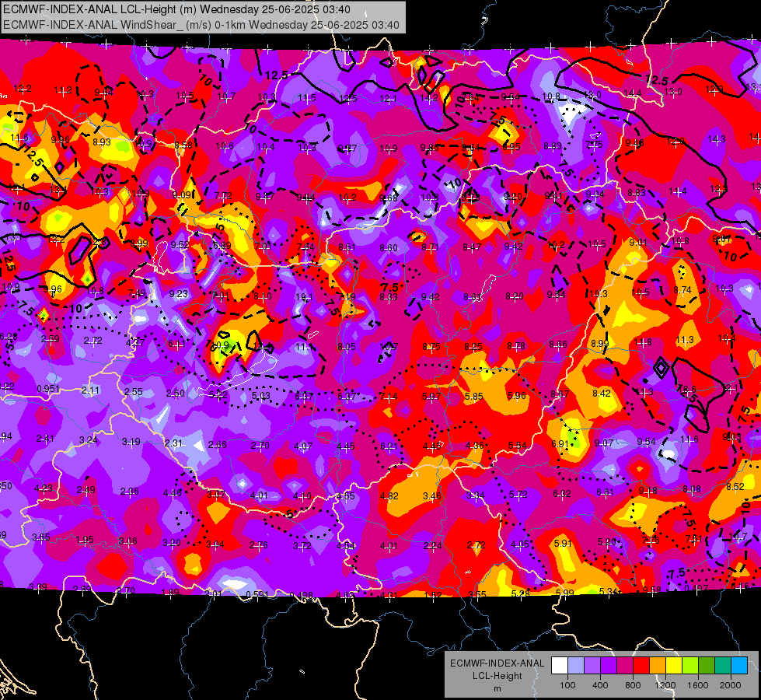Click the grid value 5.85
This screenshot has height=700, width=761.
click(473, 396)
